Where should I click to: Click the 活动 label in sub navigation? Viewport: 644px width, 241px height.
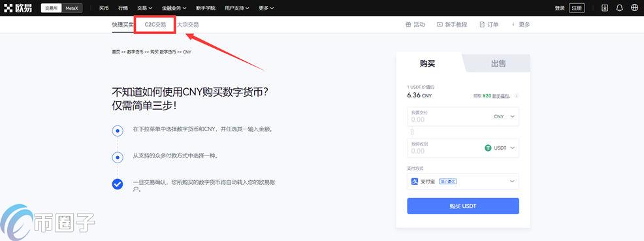pos(419,25)
